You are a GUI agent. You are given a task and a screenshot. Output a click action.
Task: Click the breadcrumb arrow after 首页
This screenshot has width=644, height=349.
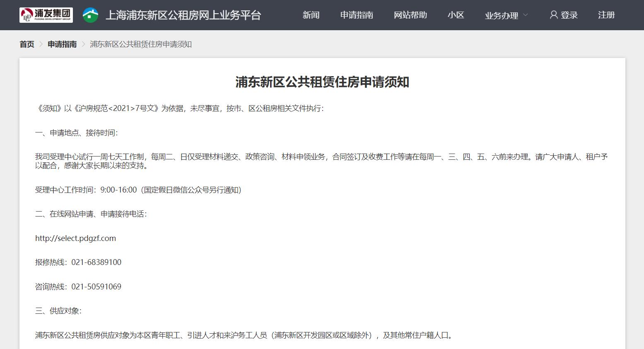[x=41, y=44]
